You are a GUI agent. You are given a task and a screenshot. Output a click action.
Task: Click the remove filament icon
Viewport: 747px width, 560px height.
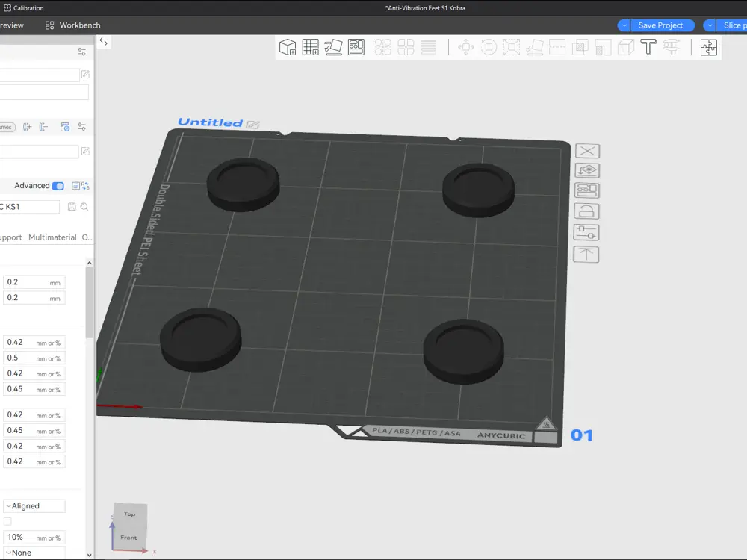coord(44,127)
